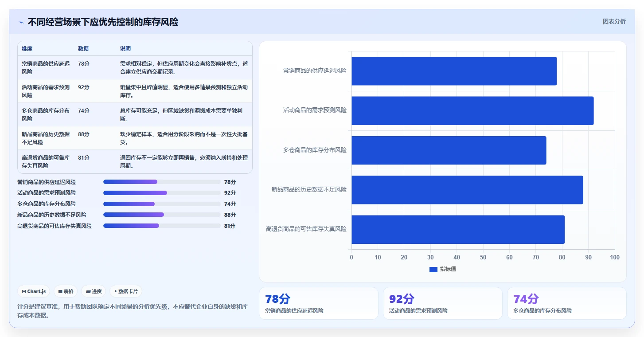Click description starting 缺少稳定样本
Screen dimensions: 644x337
tap(184, 138)
